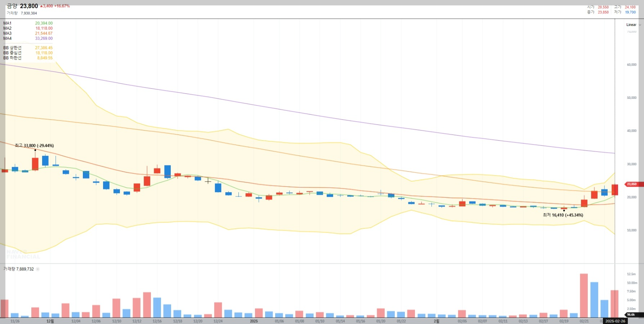644x324 pixels.
Task: Click the 2월 month label on time axis
Action: click(437, 321)
